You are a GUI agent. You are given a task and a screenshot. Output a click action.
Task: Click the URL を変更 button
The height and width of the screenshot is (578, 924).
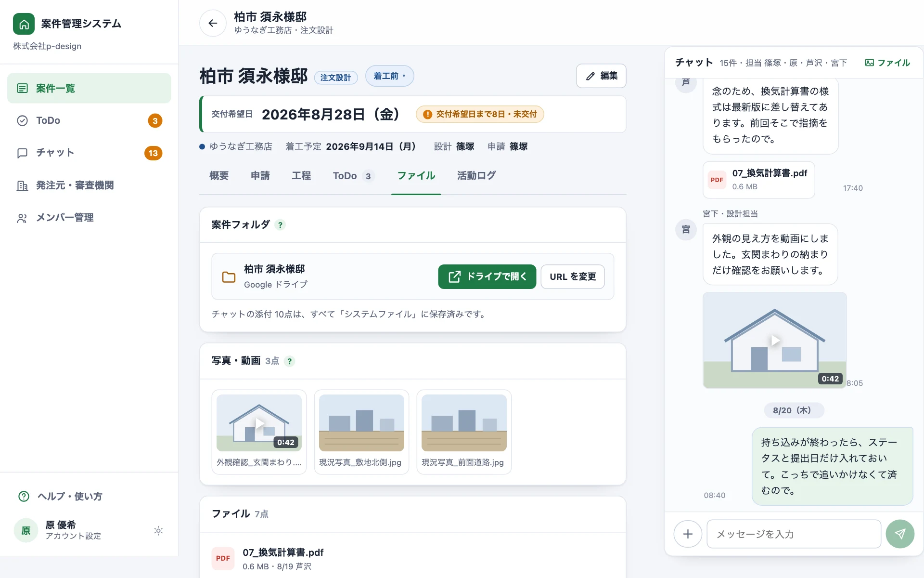tap(573, 276)
